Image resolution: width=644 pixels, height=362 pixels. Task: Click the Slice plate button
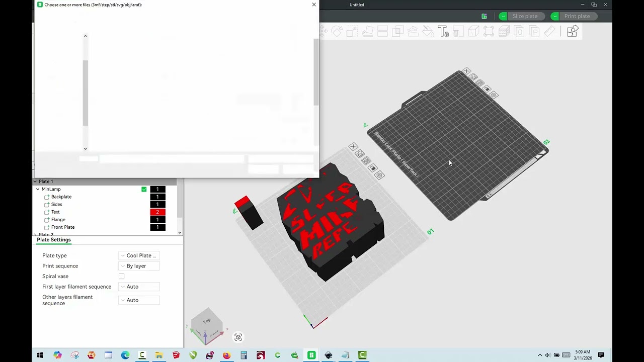[525, 16]
